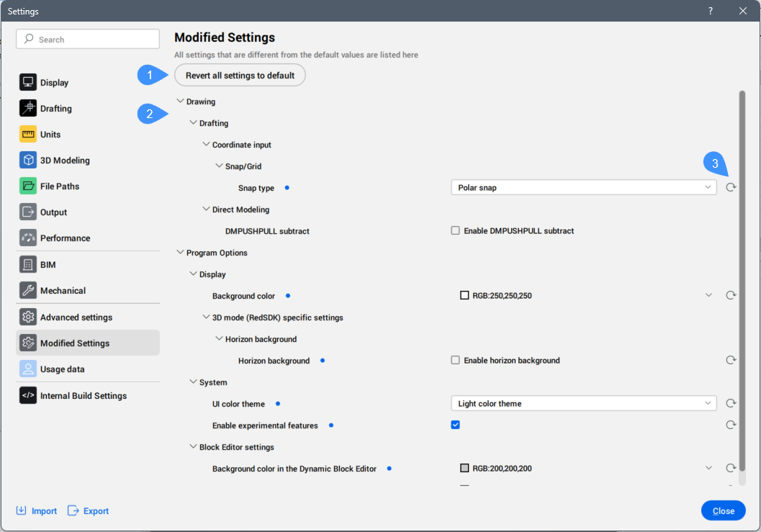Select the BIM building icon

[28, 265]
